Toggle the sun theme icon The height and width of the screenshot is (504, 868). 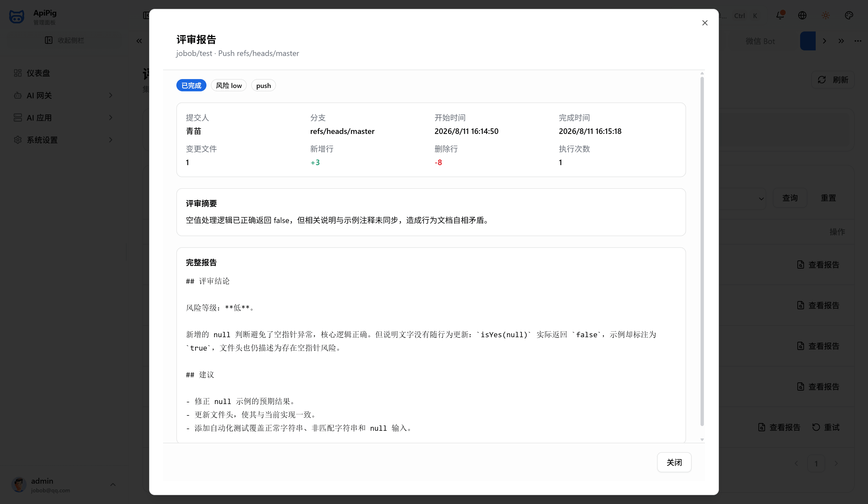[825, 15]
